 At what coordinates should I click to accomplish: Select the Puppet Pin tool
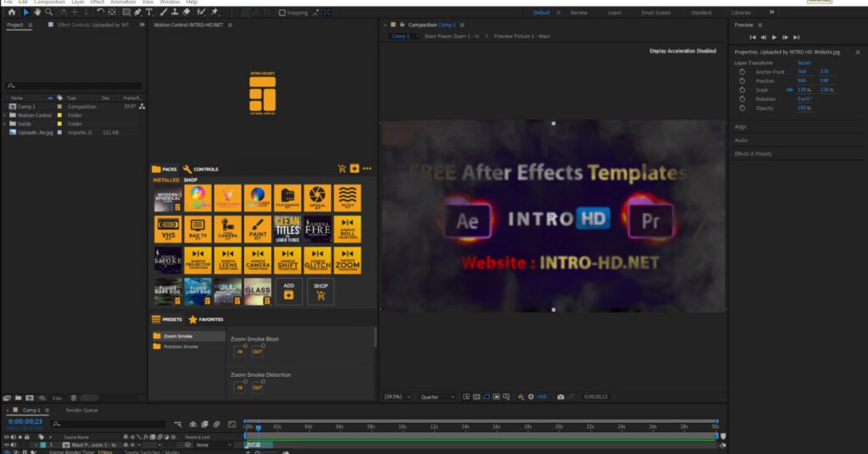(214, 12)
